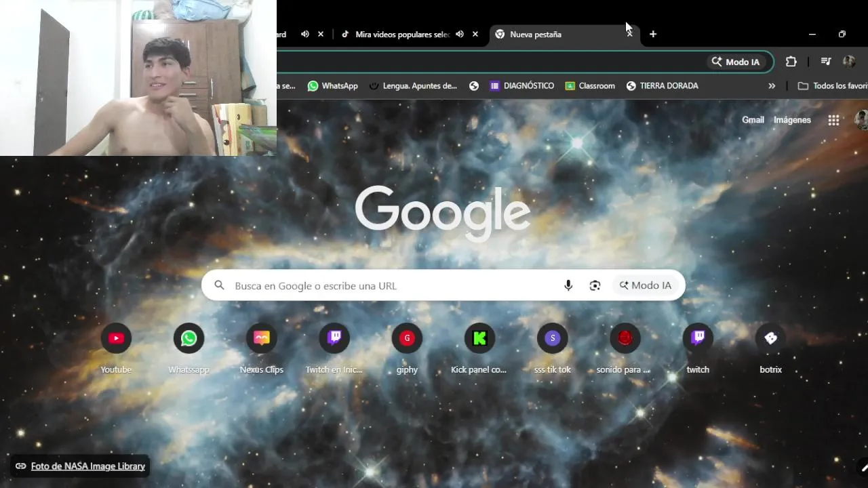Switch to the Mira videos populares tab

point(403,34)
